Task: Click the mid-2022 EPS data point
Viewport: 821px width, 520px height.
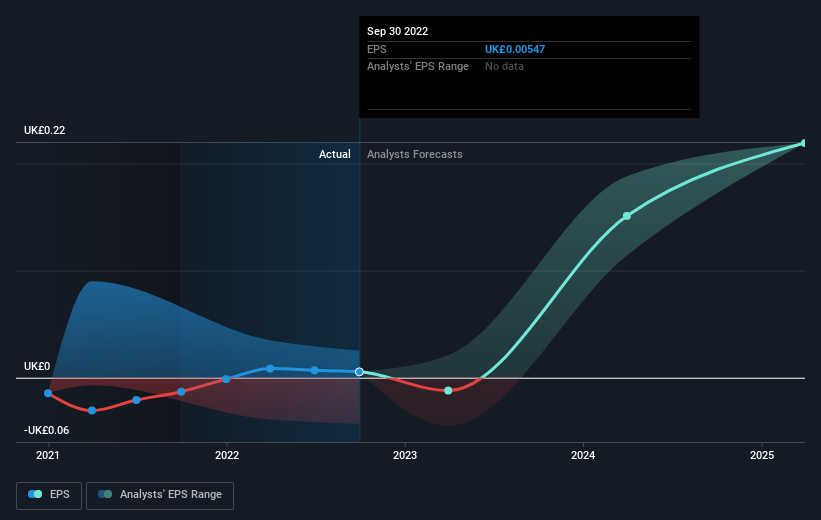Action: pyautogui.click(x=315, y=370)
